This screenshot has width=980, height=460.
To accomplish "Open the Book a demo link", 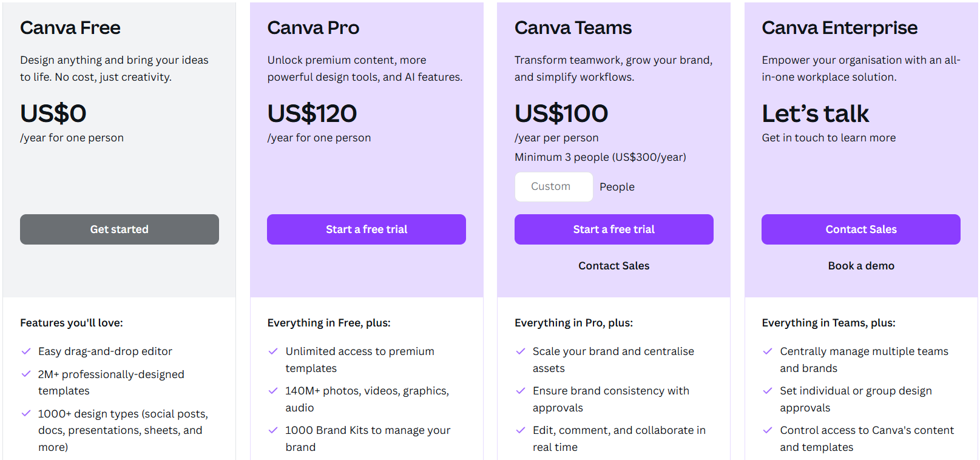I will click(x=861, y=266).
